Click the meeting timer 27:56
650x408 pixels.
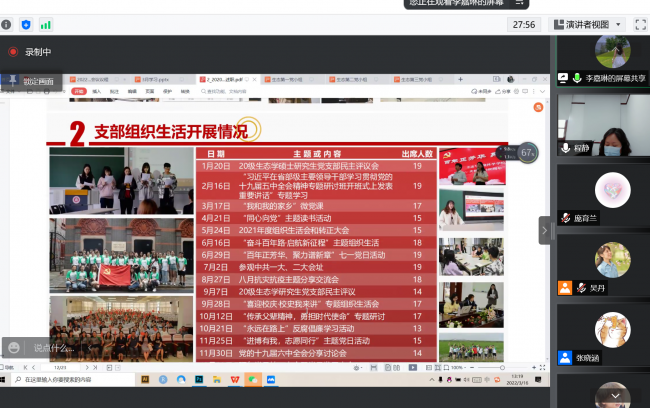[523, 24]
